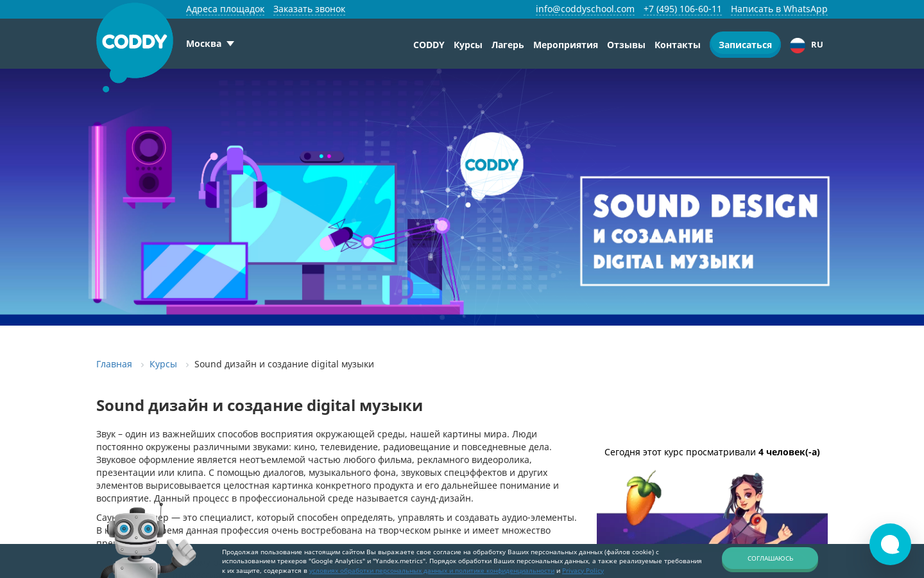The width and height of the screenshot is (924, 578).
Task: Open the chat widget bubble
Action: coord(890,545)
